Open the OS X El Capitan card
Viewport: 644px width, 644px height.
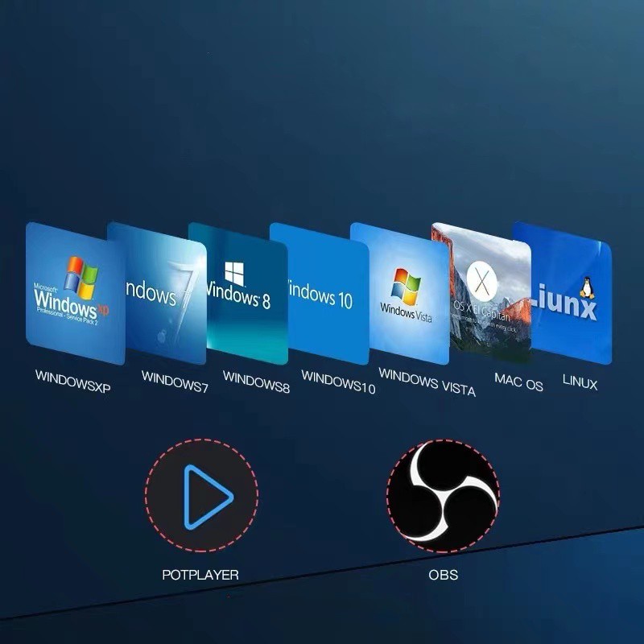(481, 294)
